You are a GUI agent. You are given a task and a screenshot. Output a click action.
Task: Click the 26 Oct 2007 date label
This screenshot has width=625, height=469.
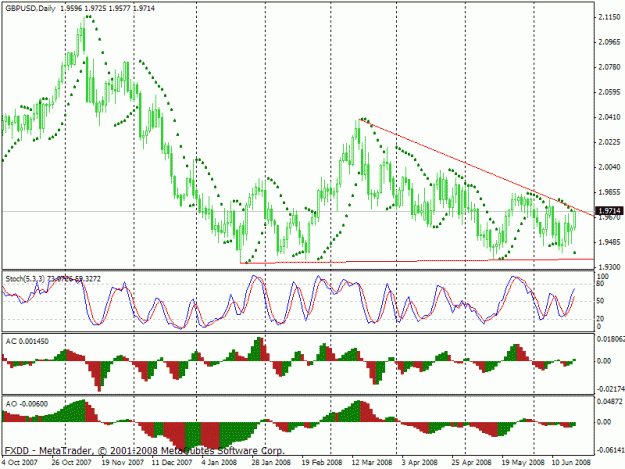pyautogui.click(x=71, y=463)
